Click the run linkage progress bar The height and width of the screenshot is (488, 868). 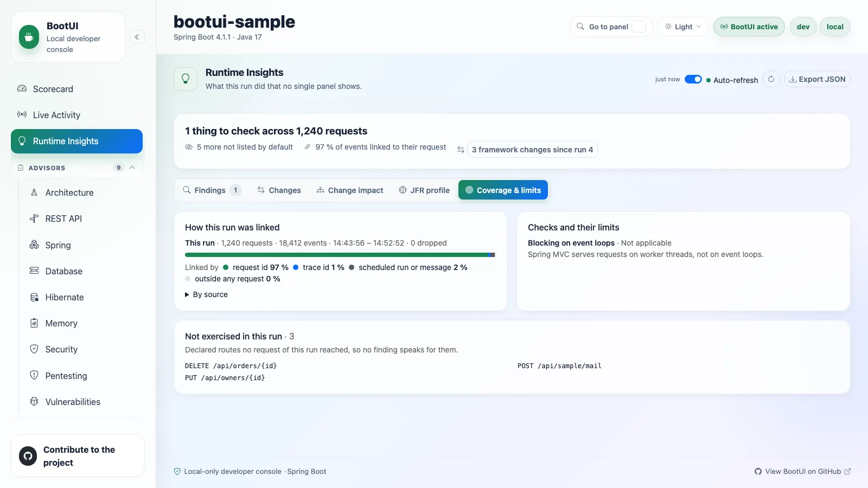(340, 255)
